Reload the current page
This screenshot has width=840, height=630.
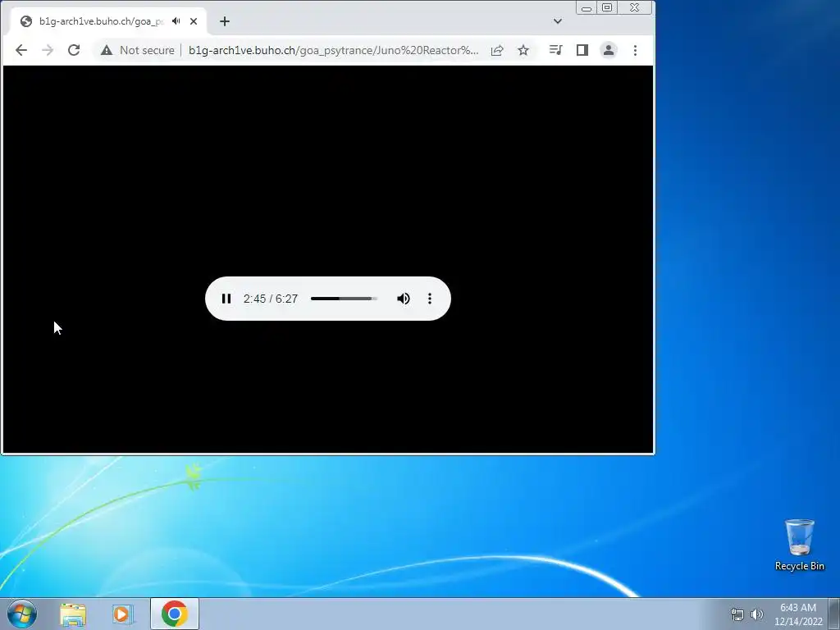click(74, 50)
